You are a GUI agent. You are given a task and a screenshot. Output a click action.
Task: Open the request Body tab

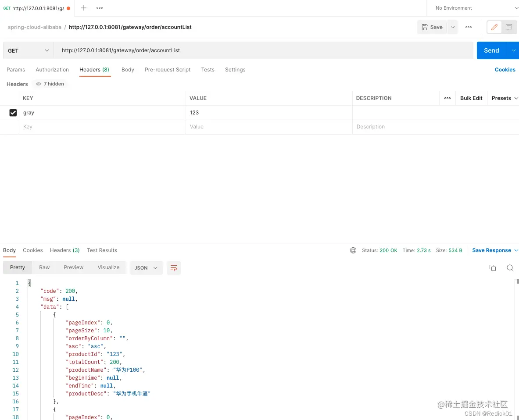click(x=128, y=70)
